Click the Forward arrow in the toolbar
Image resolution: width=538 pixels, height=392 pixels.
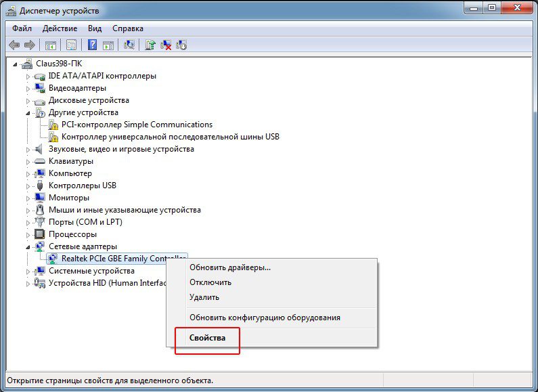tap(30, 45)
